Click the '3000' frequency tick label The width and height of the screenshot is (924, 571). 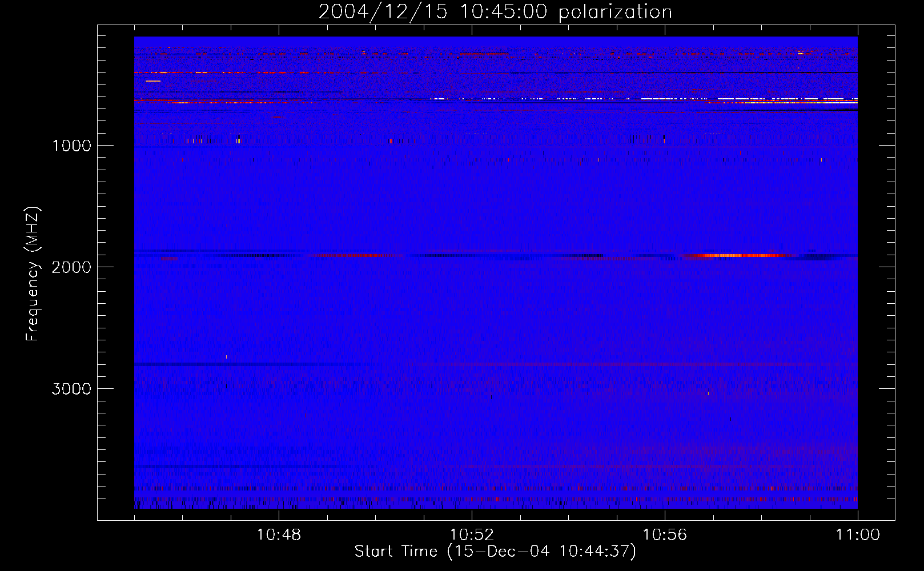71,389
